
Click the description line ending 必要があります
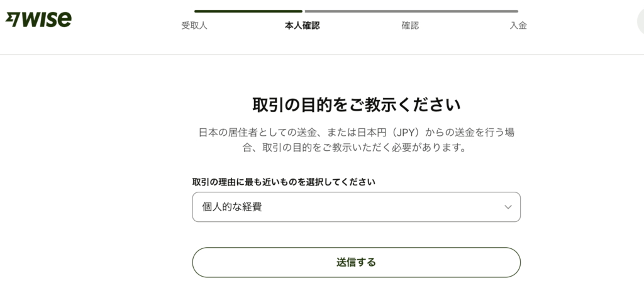[x=356, y=148]
